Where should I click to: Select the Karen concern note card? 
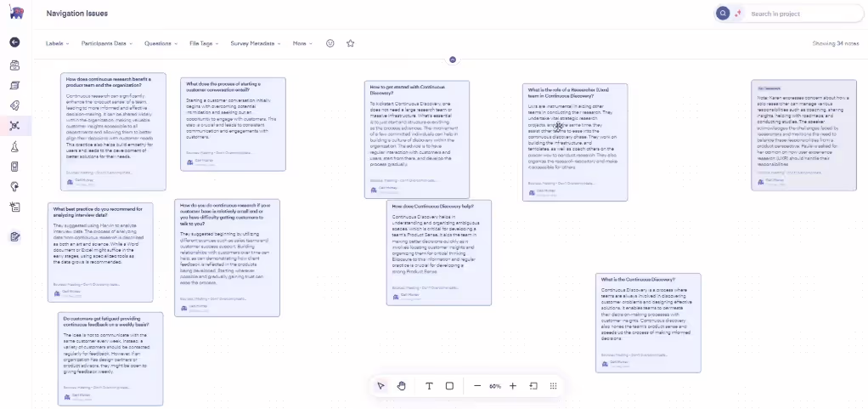pos(803,135)
